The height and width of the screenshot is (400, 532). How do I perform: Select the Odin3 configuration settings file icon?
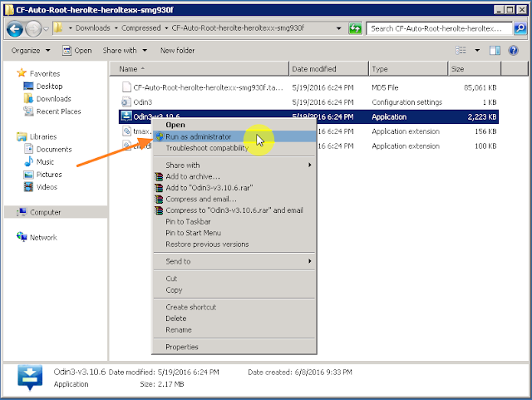[x=126, y=101]
